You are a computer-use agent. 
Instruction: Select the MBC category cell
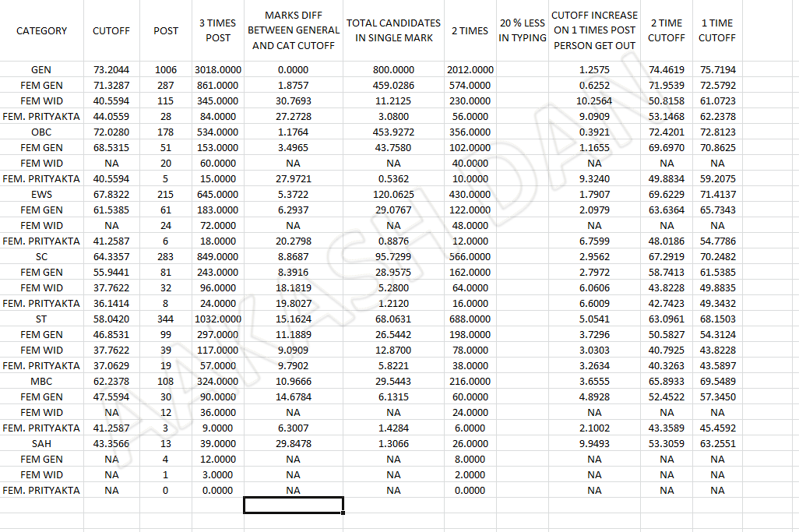coord(41,381)
